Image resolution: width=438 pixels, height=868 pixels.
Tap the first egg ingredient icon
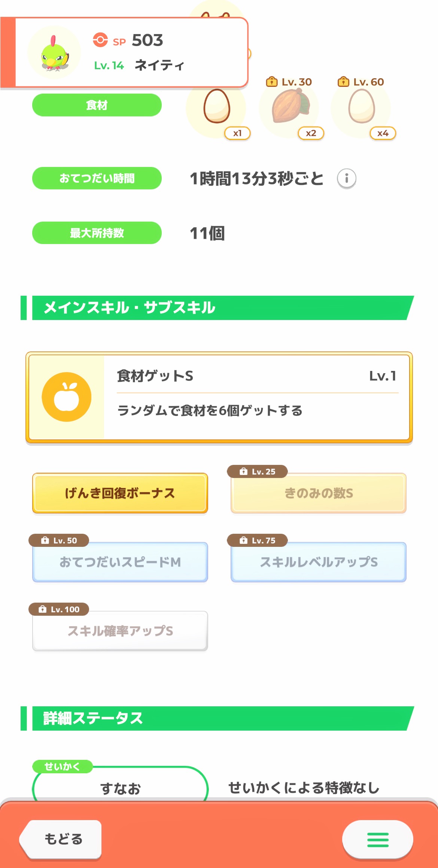point(216,107)
